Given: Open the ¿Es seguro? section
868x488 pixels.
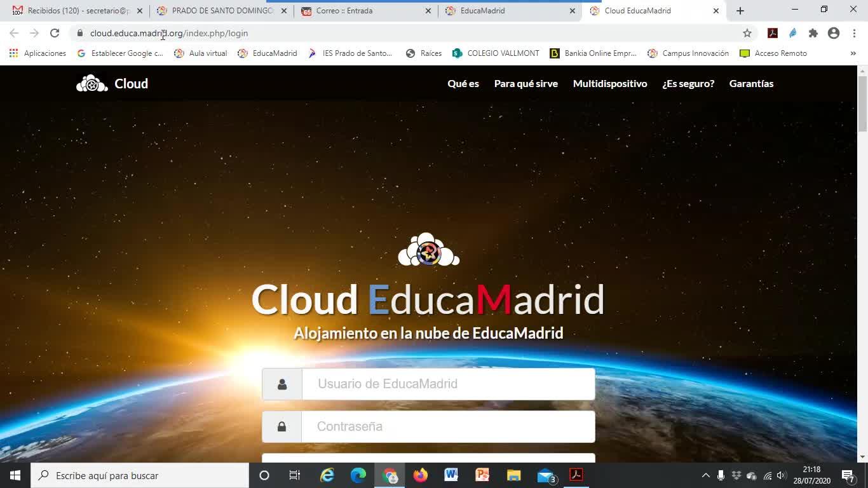Looking at the screenshot, I should click(688, 84).
